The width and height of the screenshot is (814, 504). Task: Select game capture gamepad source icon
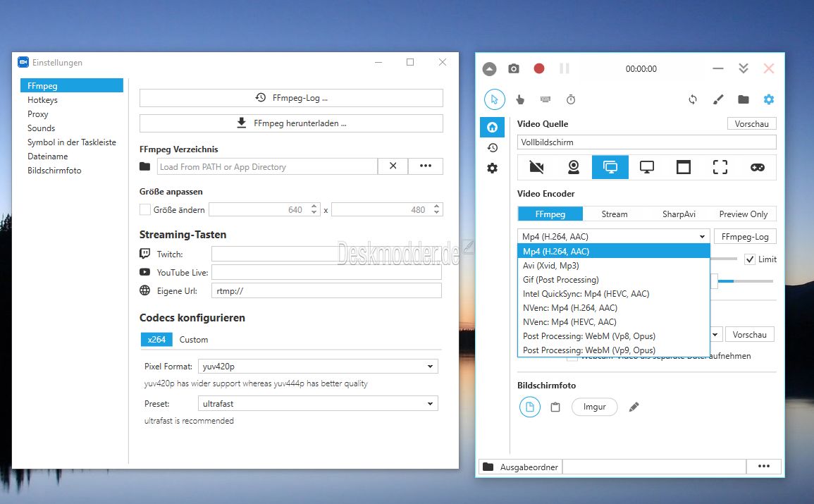(758, 167)
